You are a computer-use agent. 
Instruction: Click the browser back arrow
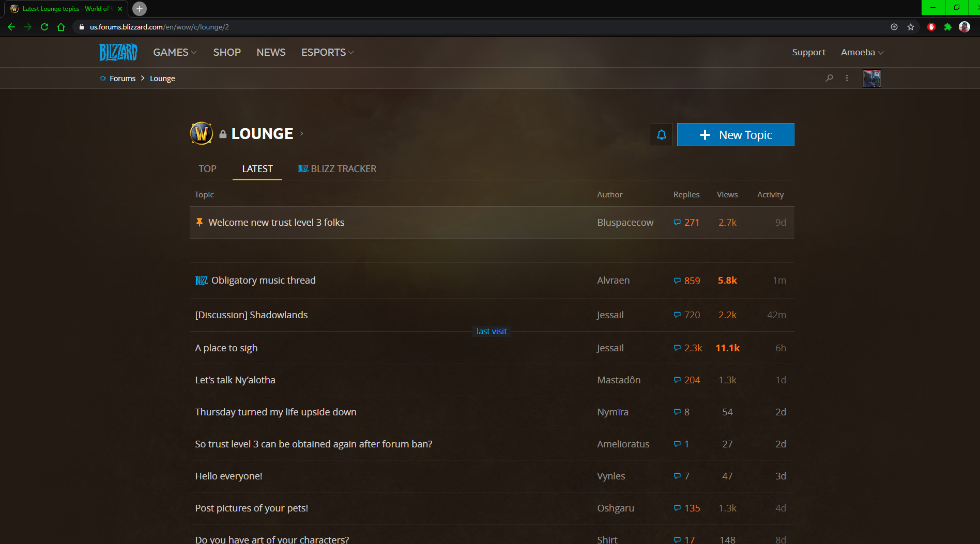[x=11, y=27]
